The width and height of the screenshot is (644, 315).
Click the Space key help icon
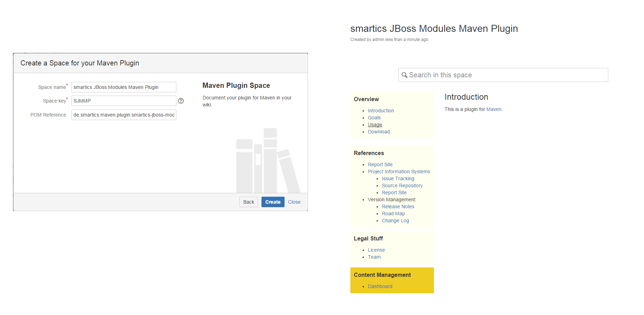[181, 101]
